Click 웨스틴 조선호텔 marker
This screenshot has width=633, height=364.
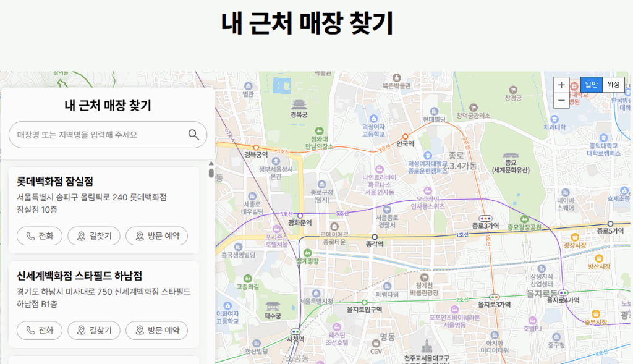(337, 327)
